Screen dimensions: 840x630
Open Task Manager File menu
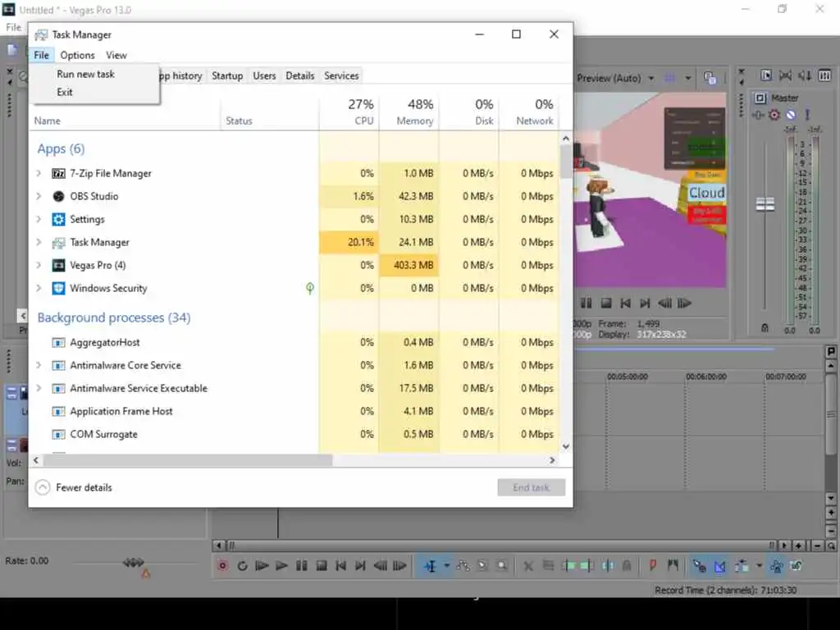tap(41, 55)
